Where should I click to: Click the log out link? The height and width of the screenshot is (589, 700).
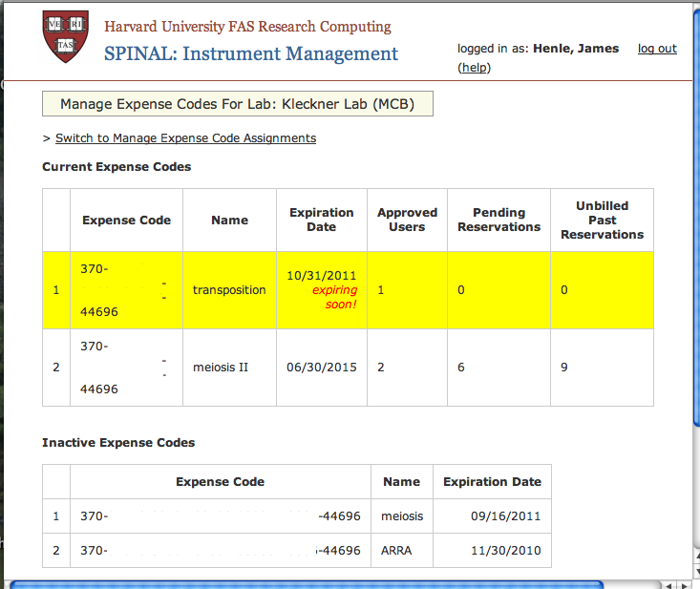[657, 48]
